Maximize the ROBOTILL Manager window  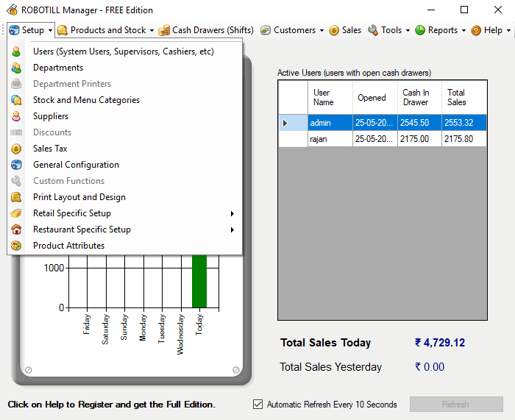pos(464,10)
